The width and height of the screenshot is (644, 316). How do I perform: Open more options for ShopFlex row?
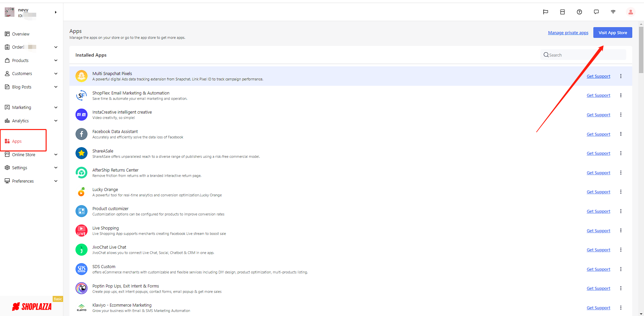621,96
